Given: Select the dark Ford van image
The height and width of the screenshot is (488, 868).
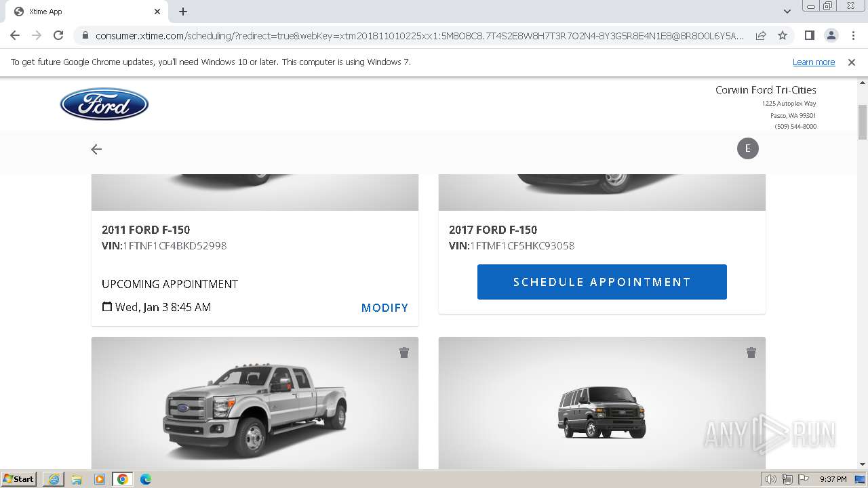Looking at the screenshot, I should click(x=602, y=403).
